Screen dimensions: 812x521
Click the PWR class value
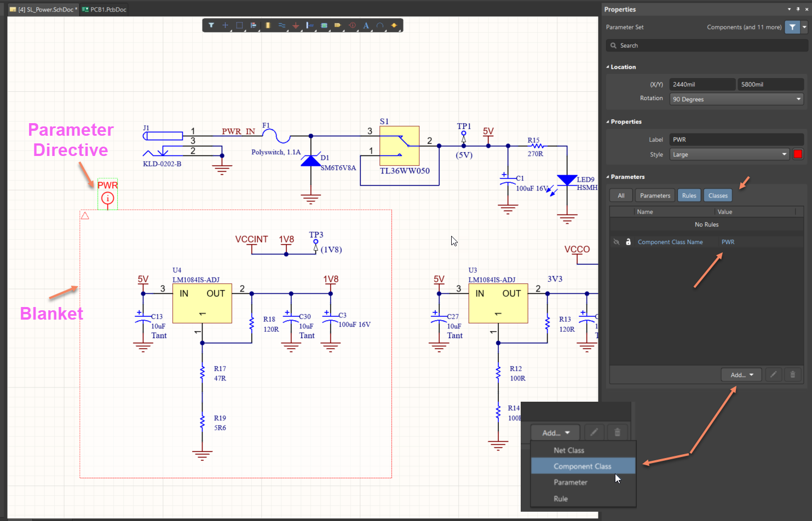click(x=728, y=242)
